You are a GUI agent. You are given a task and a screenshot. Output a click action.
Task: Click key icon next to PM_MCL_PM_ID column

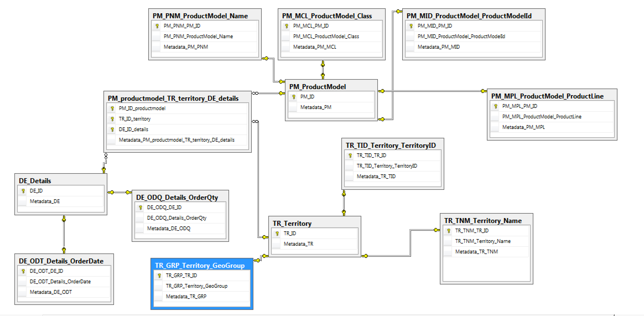[286, 26]
